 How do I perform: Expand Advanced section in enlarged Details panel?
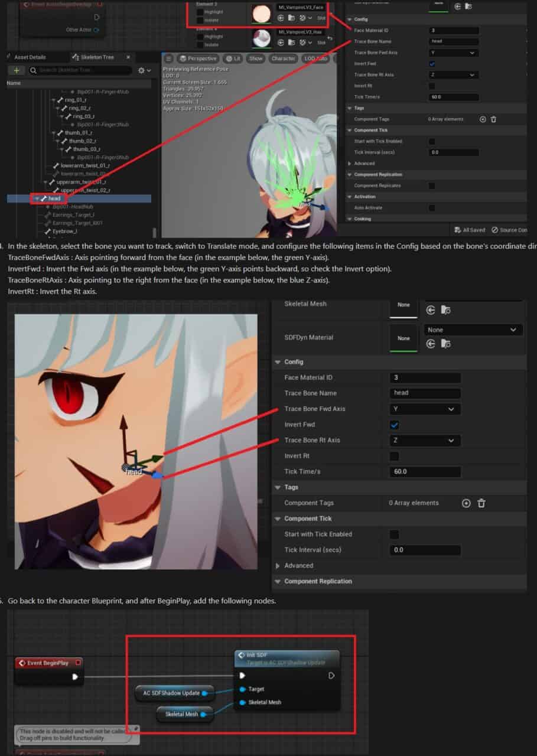coord(278,566)
